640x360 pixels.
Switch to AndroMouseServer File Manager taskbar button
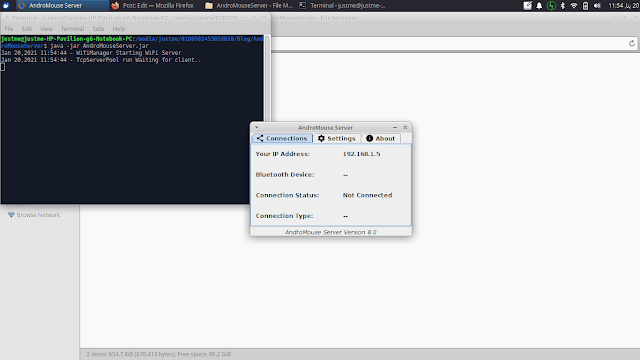249,5
